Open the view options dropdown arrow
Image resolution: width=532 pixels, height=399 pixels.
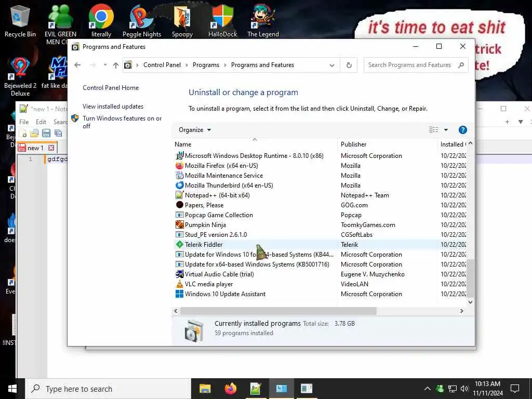[x=446, y=130]
